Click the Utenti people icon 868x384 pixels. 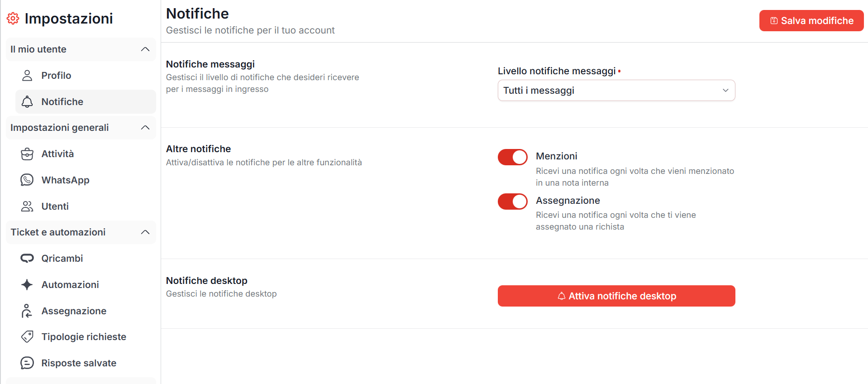click(27, 206)
